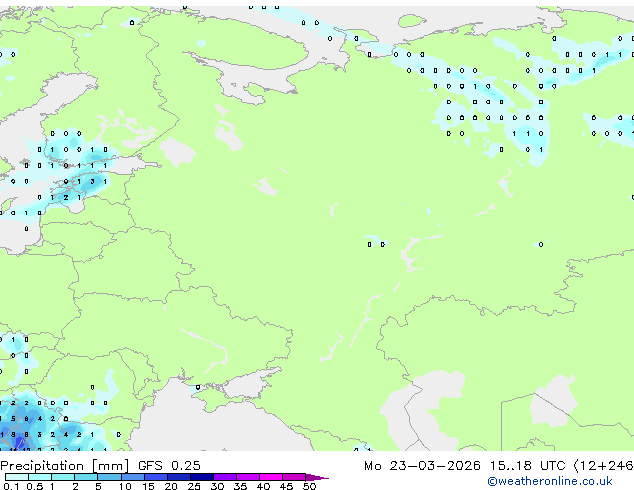Open the weatheronline.co.uk copyright link
The image size is (634, 490).
pyautogui.click(x=550, y=481)
